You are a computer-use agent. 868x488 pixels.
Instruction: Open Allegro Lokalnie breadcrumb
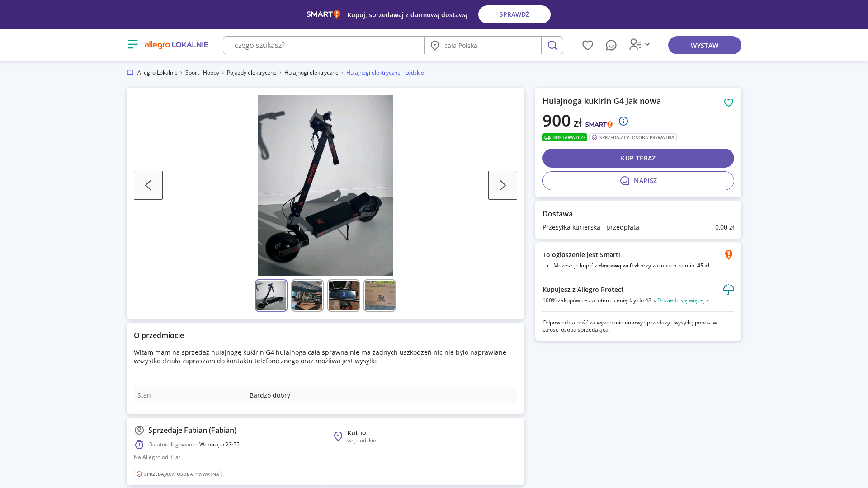click(157, 73)
